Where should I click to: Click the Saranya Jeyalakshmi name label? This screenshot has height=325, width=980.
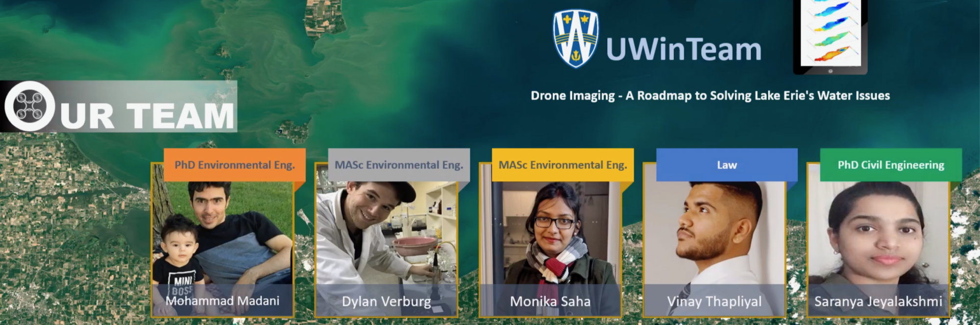[x=878, y=301]
